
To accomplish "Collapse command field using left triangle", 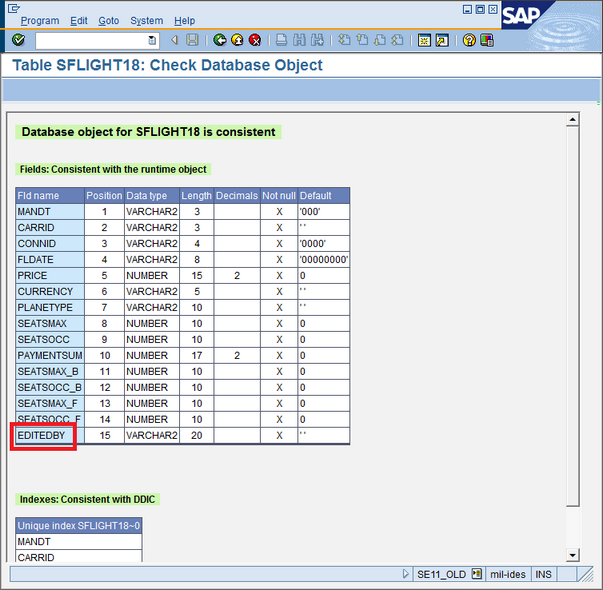I will tap(175, 40).
